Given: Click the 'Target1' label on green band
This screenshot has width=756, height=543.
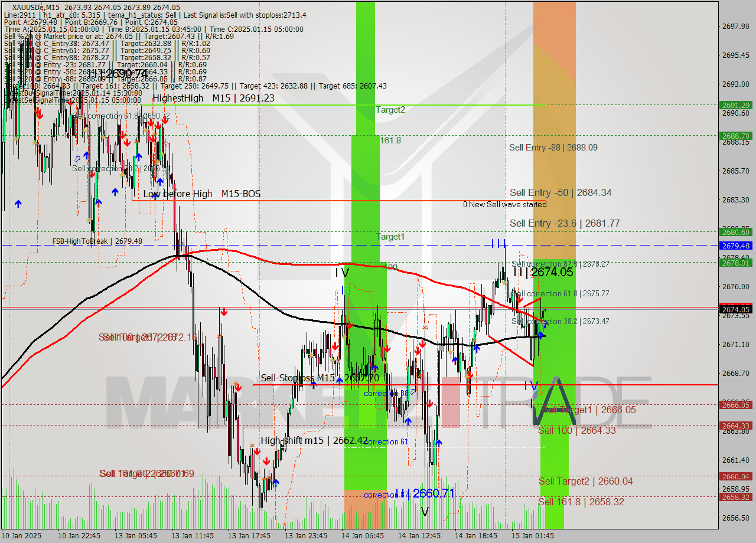Looking at the screenshot, I should 390,237.
